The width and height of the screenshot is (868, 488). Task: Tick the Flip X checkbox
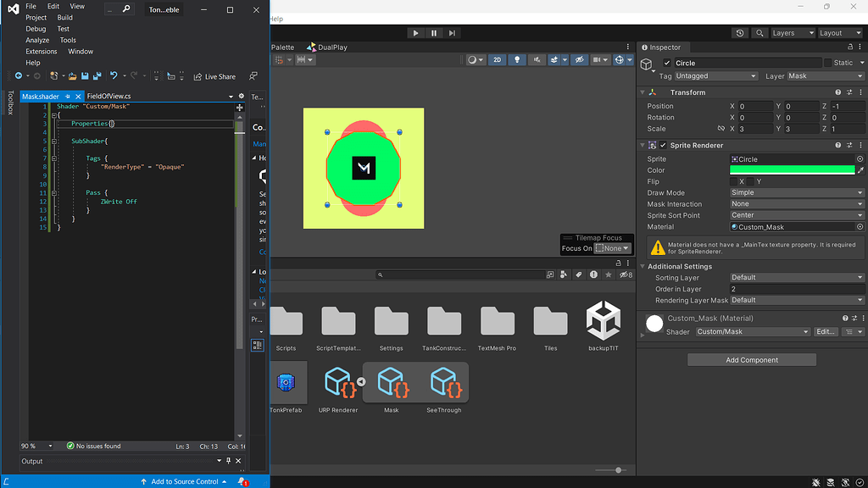734,182
